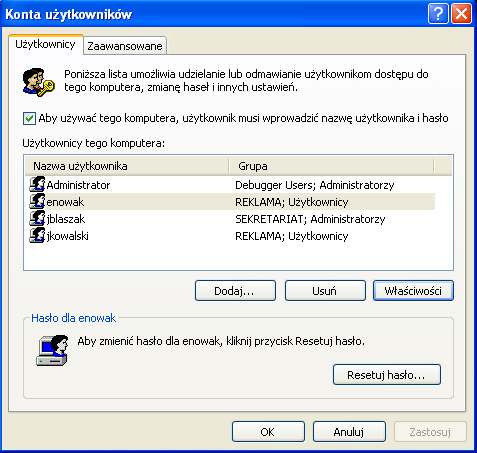The image size is (477, 453).
Task: Click the help question mark button
Action: tap(438, 14)
